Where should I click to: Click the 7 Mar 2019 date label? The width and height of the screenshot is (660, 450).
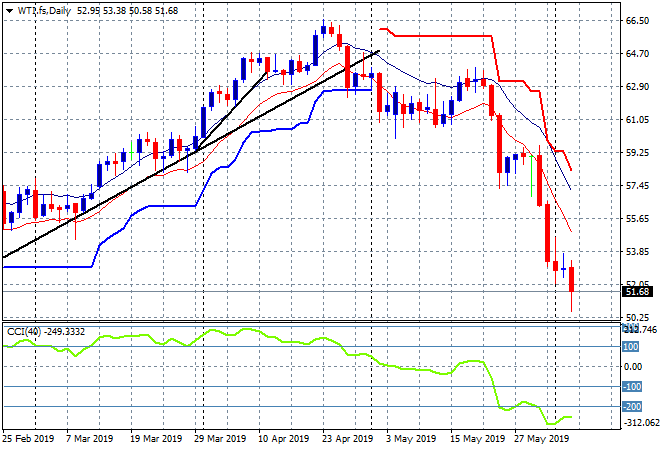click(90, 439)
